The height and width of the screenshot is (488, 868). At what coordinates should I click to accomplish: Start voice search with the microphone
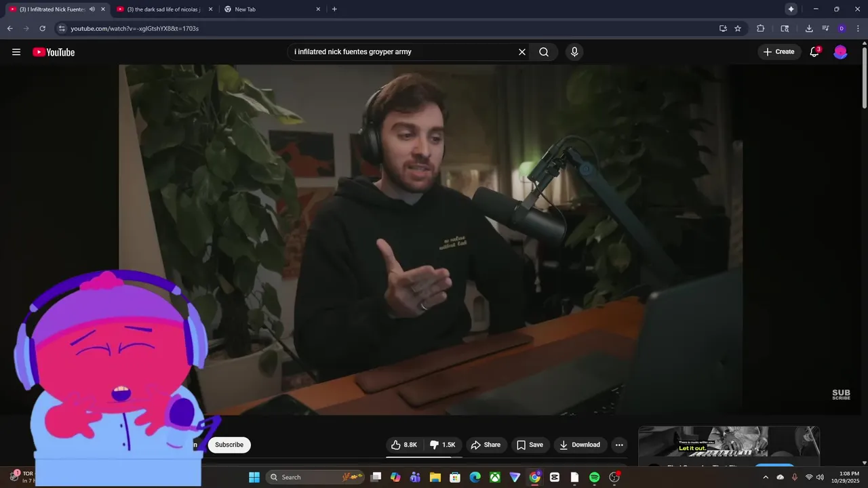pyautogui.click(x=574, y=52)
